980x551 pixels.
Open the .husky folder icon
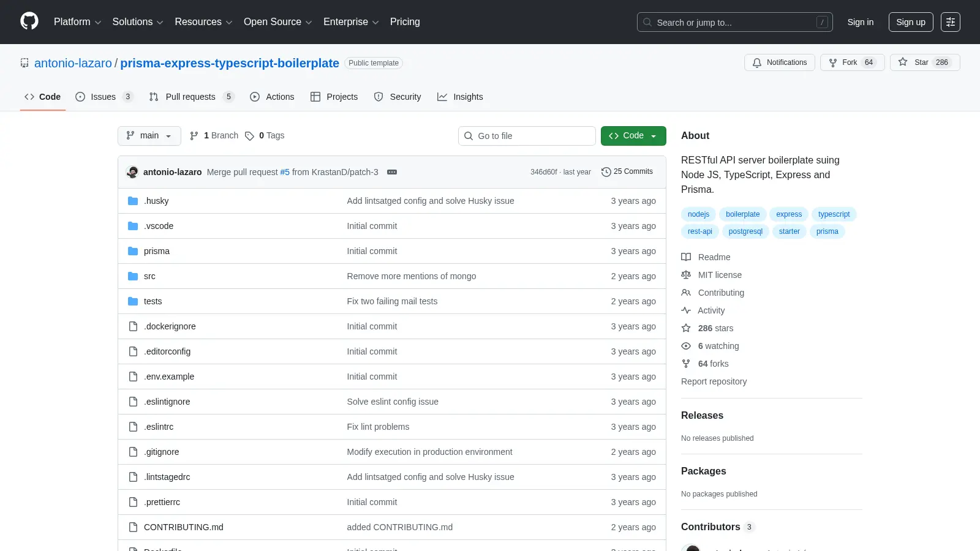[x=133, y=201]
